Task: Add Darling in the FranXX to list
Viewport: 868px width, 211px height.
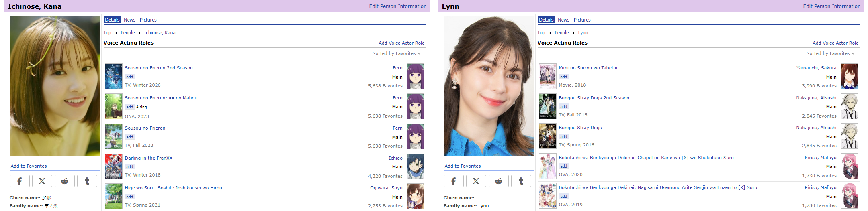Action: 129,167
